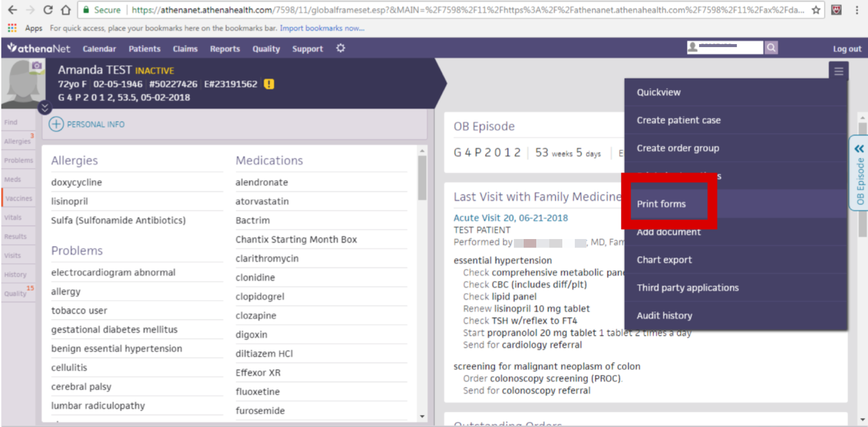This screenshot has width=868, height=427.
Task: Choose Chart export menu option
Action: coord(664,260)
